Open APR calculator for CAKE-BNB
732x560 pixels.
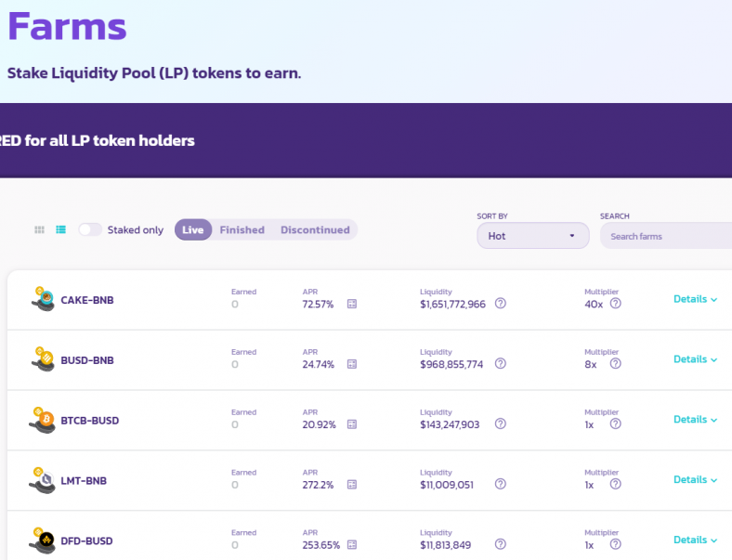[352, 304]
